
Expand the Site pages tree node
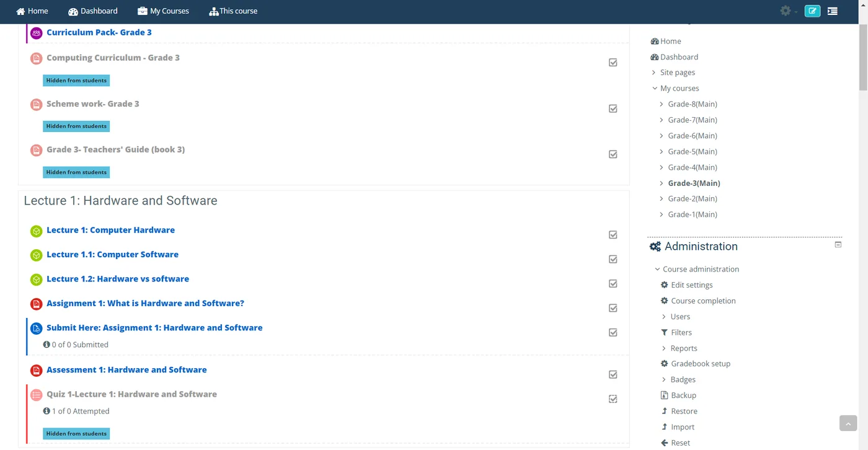[x=654, y=73]
